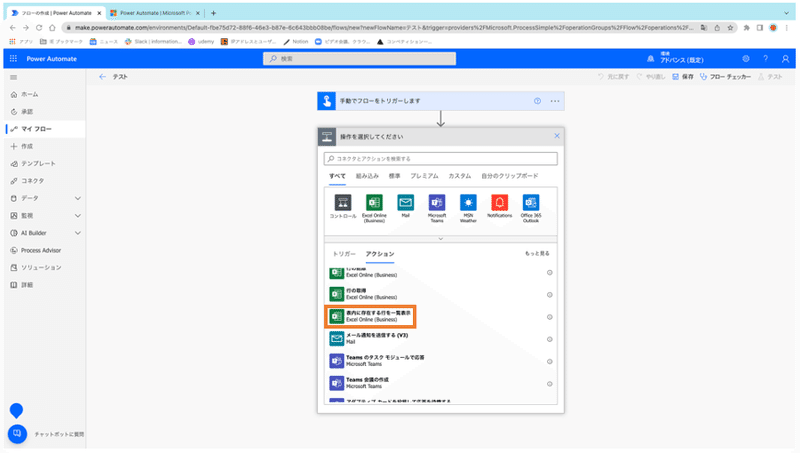Open a new browser tab
Image resolution: width=800 pixels, height=453 pixels.
click(x=213, y=13)
